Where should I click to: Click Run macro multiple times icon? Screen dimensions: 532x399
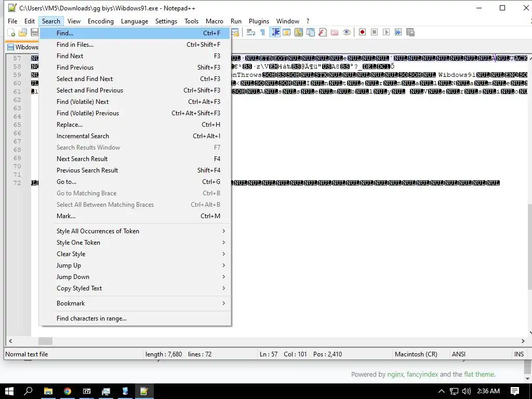pyautogui.click(x=398, y=32)
